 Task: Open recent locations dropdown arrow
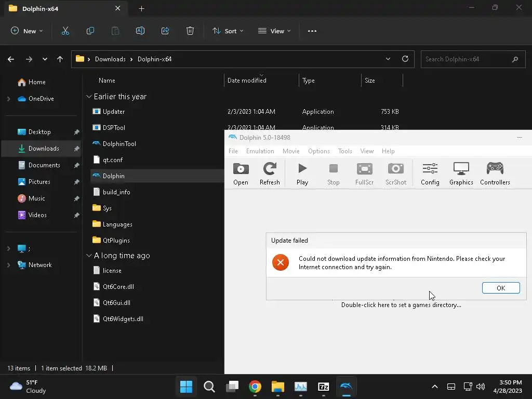point(45,59)
